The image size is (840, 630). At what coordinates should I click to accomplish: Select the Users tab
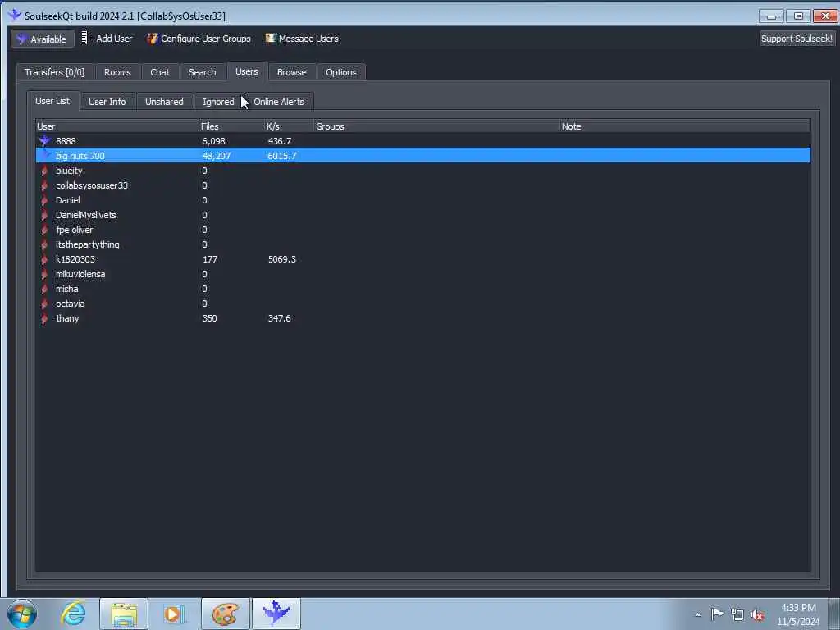point(247,71)
